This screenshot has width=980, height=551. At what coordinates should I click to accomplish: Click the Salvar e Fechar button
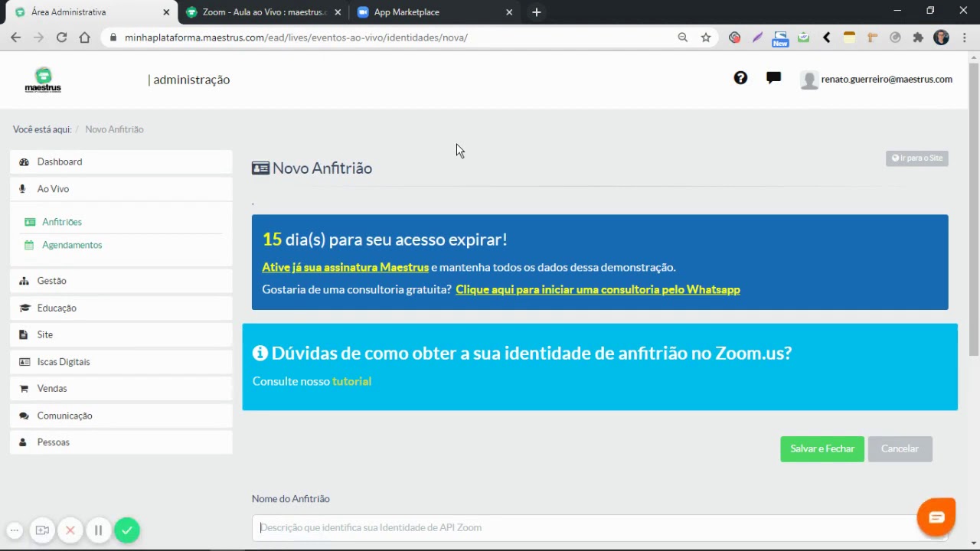pyautogui.click(x=822, y=448)
